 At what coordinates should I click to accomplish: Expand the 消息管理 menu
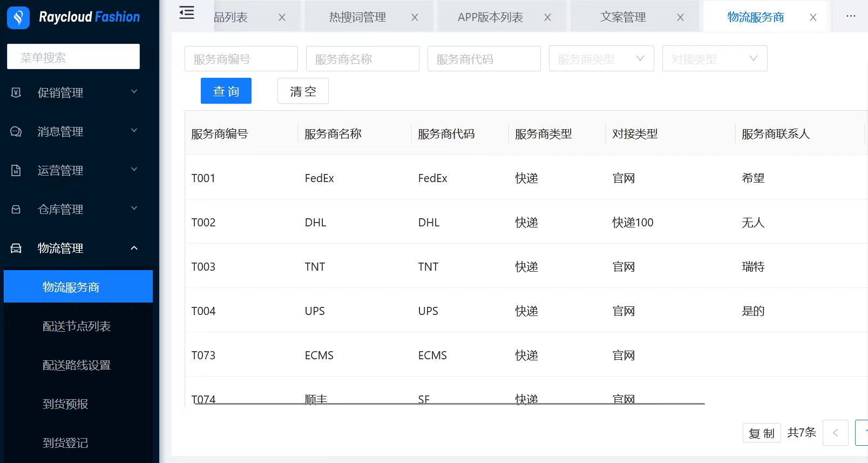(x=134, y=131)
